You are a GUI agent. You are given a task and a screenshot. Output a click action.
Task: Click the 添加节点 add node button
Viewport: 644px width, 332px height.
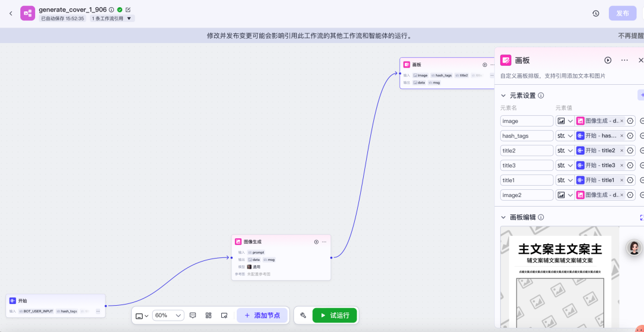262,315
